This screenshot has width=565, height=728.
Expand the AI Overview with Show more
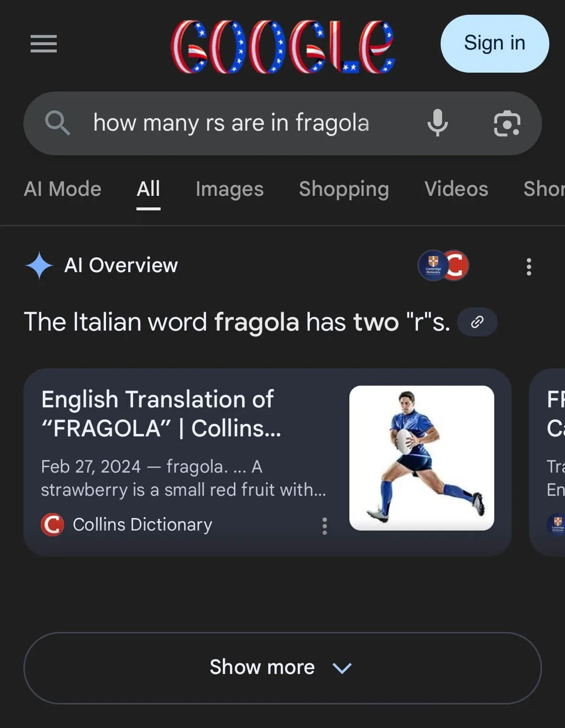282,668
